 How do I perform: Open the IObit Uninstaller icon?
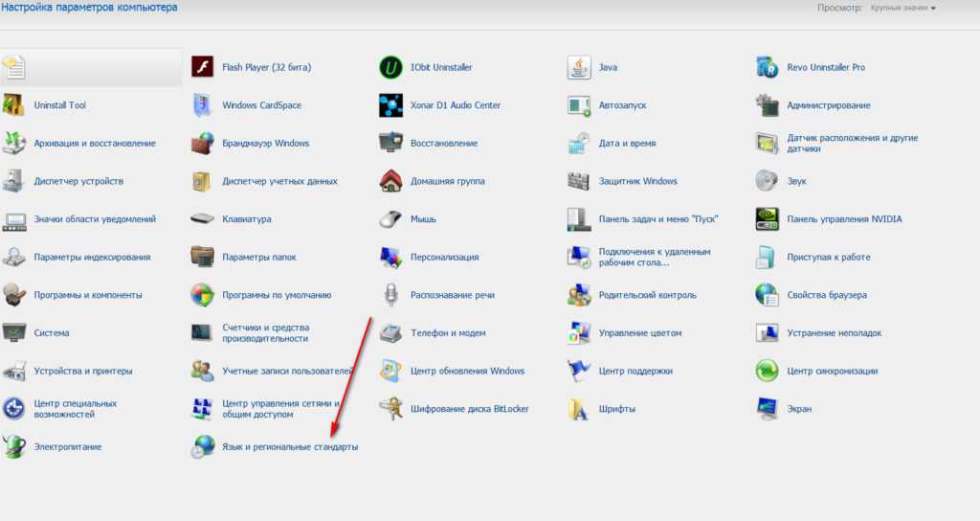tap(390, 67)
